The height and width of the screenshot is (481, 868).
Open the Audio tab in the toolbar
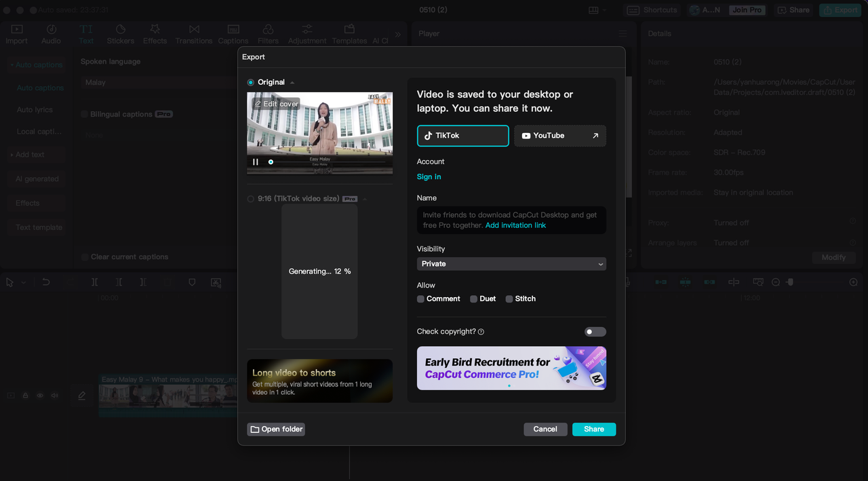pyautogui.click(x=51, y=34)
